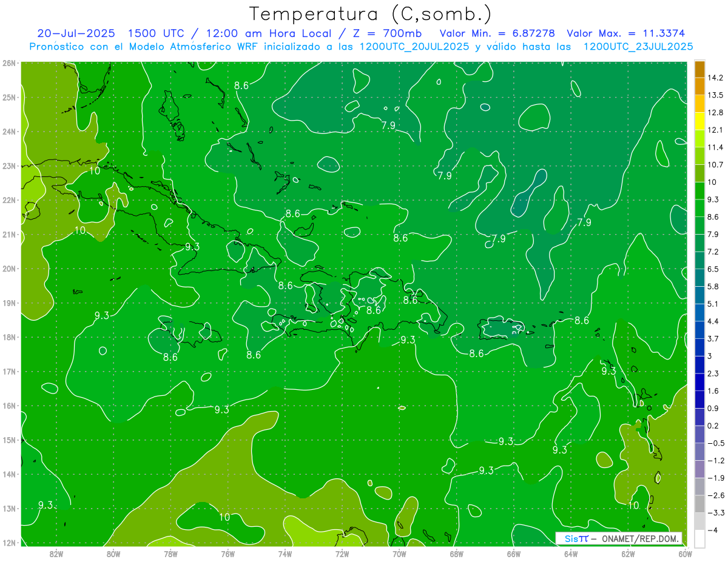The height and width of the screenshot is (562, 728).
Task: Click the "80W" longitude axis label
Action: pyautogui.click(x=113, y=554)
